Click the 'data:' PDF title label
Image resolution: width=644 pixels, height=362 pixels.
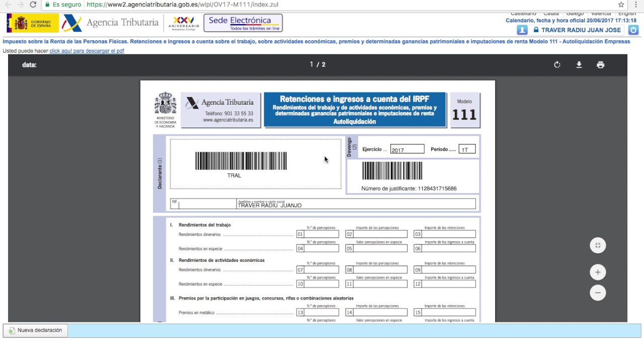29,65
